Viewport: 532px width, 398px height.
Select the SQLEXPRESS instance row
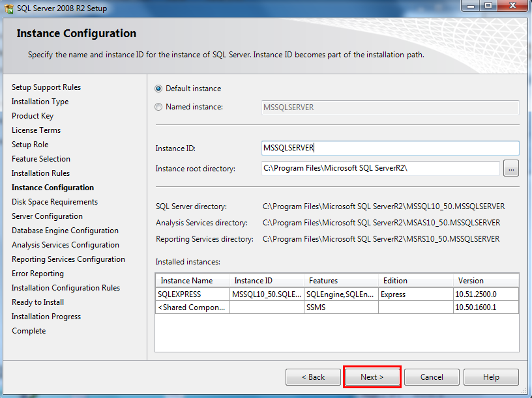[x=337, y=294]
